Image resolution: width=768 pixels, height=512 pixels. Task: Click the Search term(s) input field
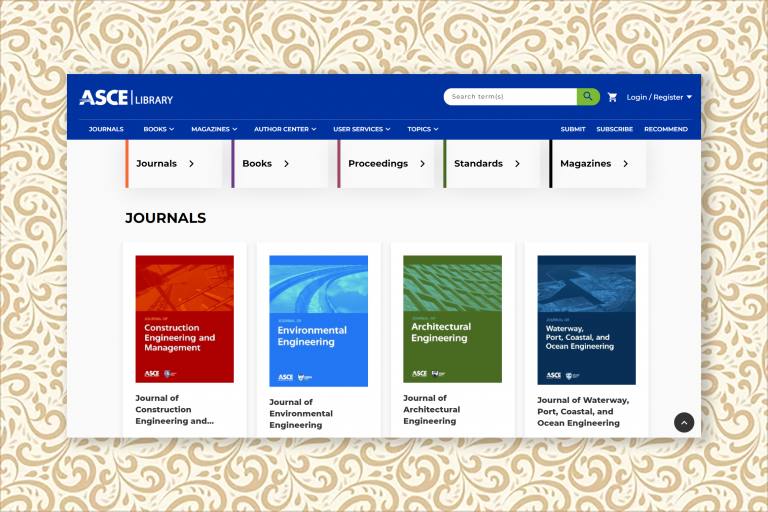tap(510, 97)
